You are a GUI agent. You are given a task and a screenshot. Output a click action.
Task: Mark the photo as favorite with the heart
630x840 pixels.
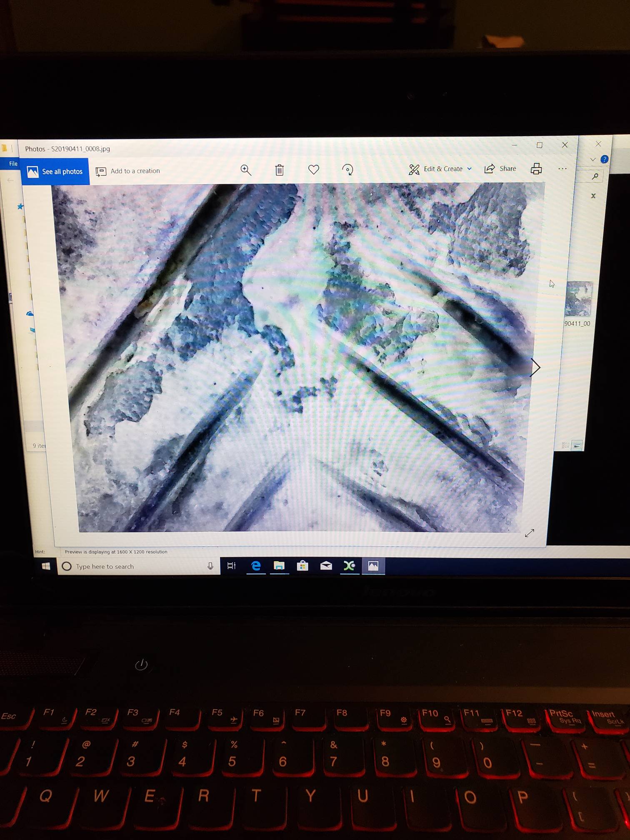click(314, 169)
